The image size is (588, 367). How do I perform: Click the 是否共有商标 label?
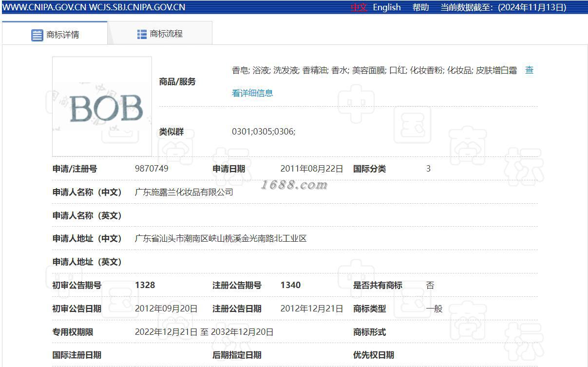tap(378, 285)
